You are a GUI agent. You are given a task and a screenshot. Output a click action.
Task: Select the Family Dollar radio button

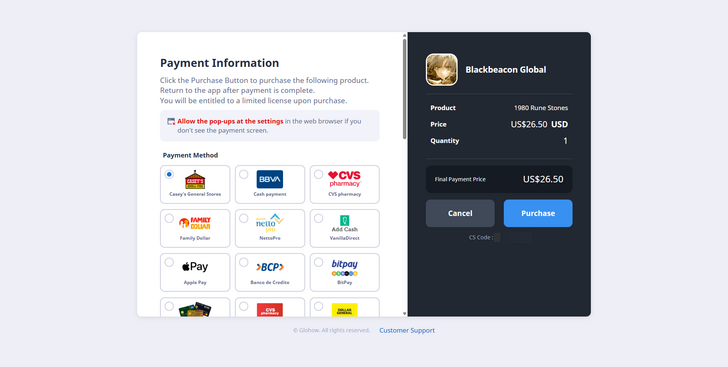169,218
